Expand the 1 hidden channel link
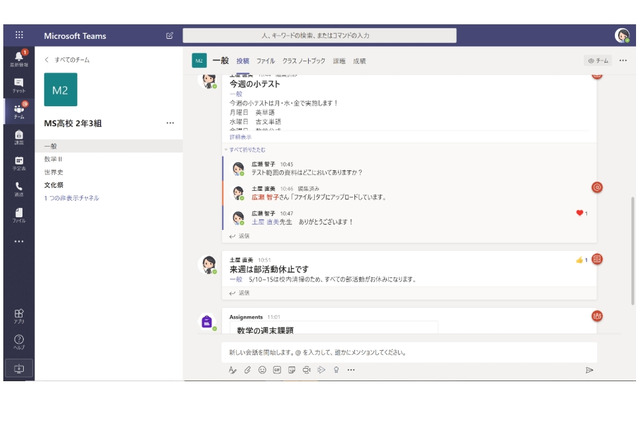 (71, 198)
